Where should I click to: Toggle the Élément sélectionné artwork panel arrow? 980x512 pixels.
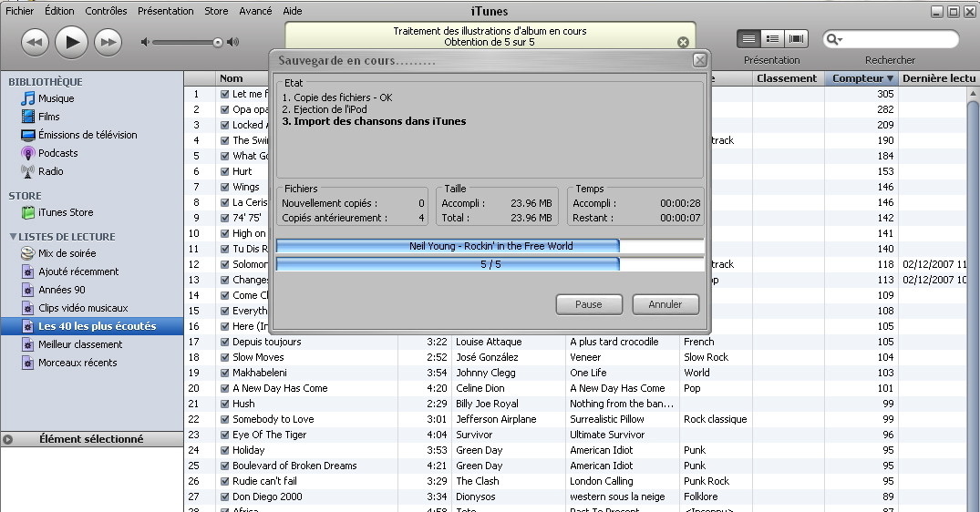(x=7, y=439)
